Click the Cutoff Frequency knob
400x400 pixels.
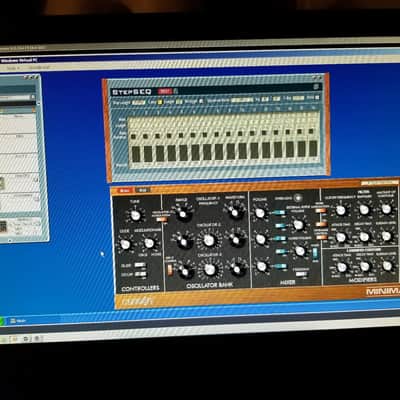(x=340, y=210)
